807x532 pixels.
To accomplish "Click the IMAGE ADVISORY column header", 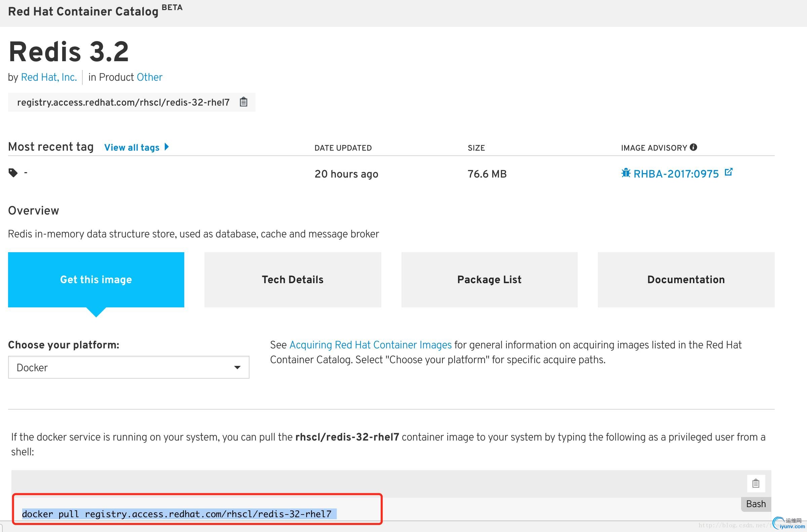I will coord(654,148).
